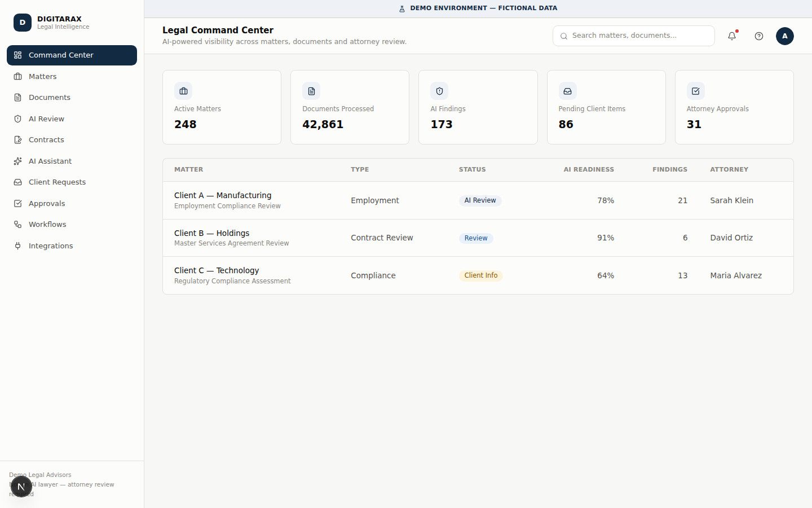Click the Pending Client Items inbox icon
Viewport: 812px width, 508px height.
(568, 91)
